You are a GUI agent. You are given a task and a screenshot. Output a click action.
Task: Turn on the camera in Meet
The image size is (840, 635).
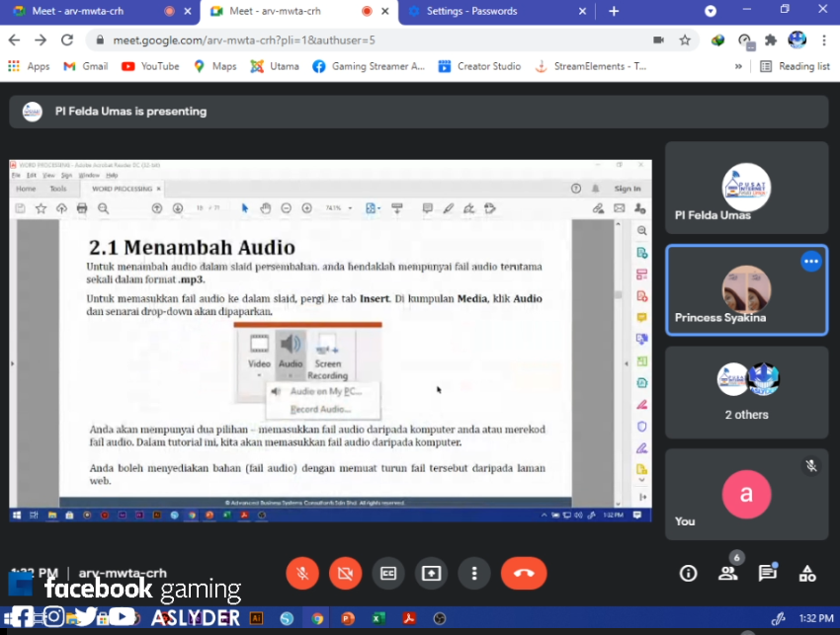pos(345,573)
